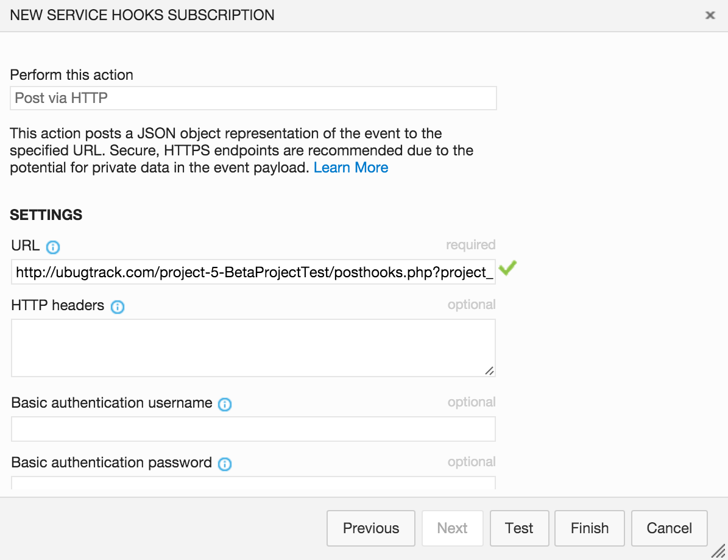This screenshot has height=560, width=728.
Task: Click the dialog title bar text
Action: pyautogui.click(x=142, y=15)
